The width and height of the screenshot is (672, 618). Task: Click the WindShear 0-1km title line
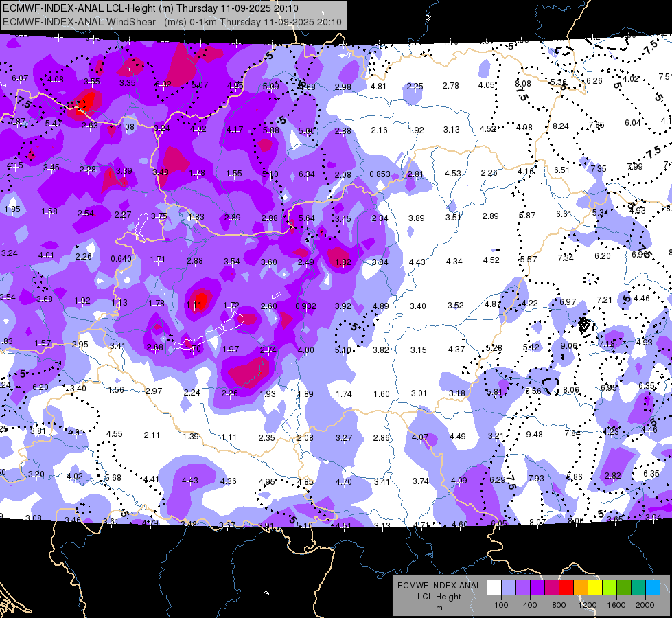point(172,22)
